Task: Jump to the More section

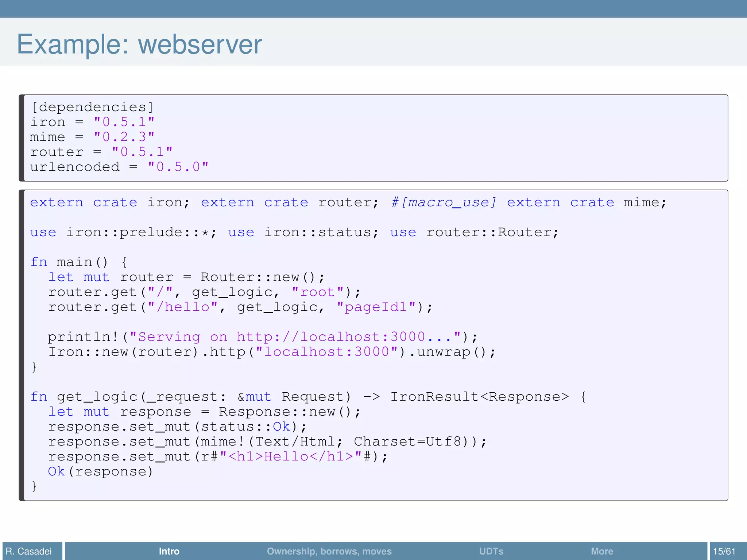Action: pyautogui.click(x=602, y=551)
